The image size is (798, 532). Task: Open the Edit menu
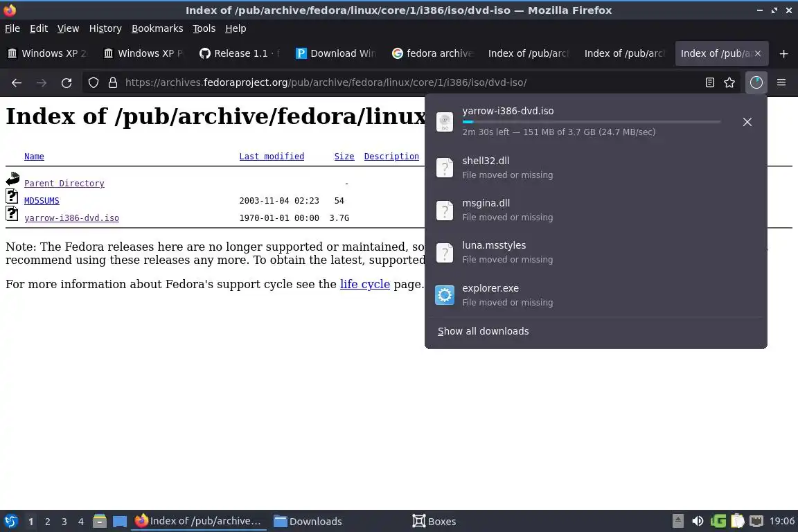pos(39,28)
